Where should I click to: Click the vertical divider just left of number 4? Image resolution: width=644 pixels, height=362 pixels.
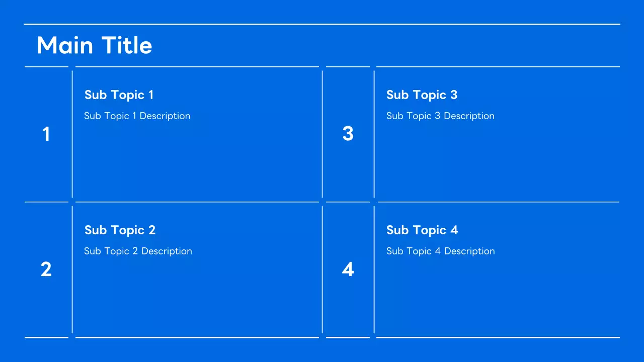323,269
